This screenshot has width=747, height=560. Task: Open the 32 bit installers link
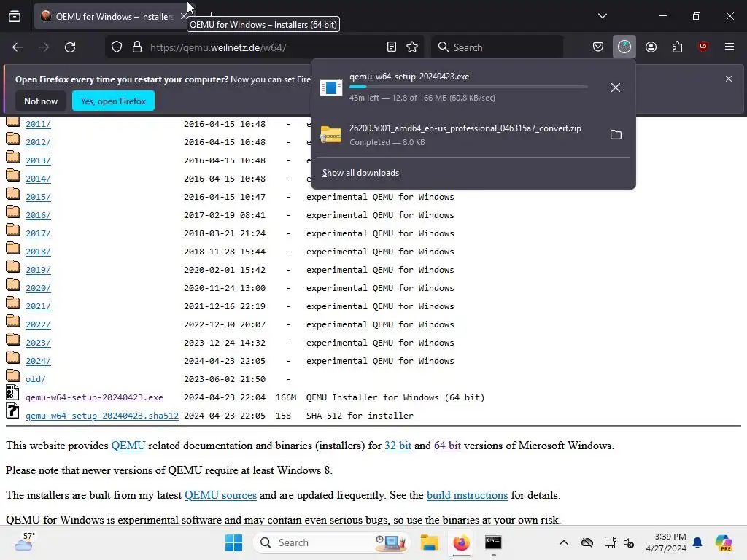pos(398,446)
